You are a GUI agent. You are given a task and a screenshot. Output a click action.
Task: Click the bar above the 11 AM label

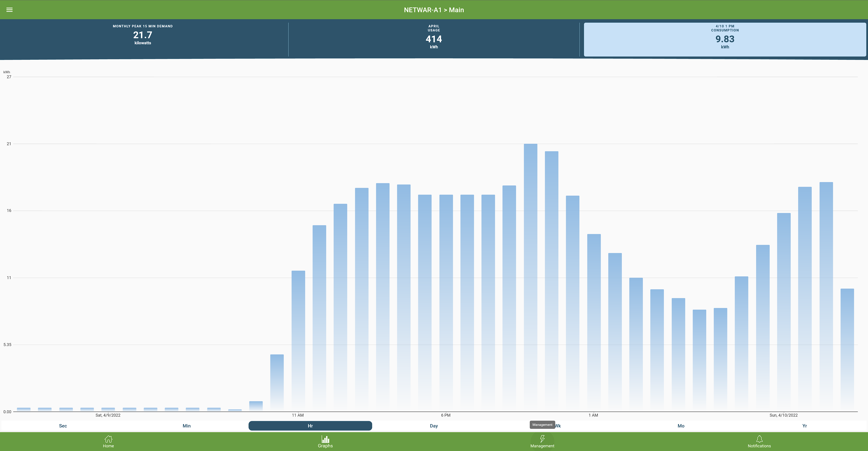298,340
